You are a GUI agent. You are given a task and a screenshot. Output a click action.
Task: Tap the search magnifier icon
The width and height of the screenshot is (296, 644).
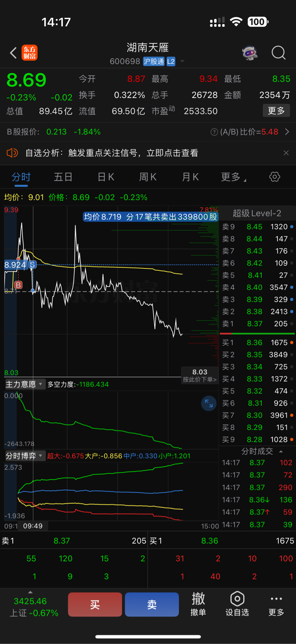[278, 52]
